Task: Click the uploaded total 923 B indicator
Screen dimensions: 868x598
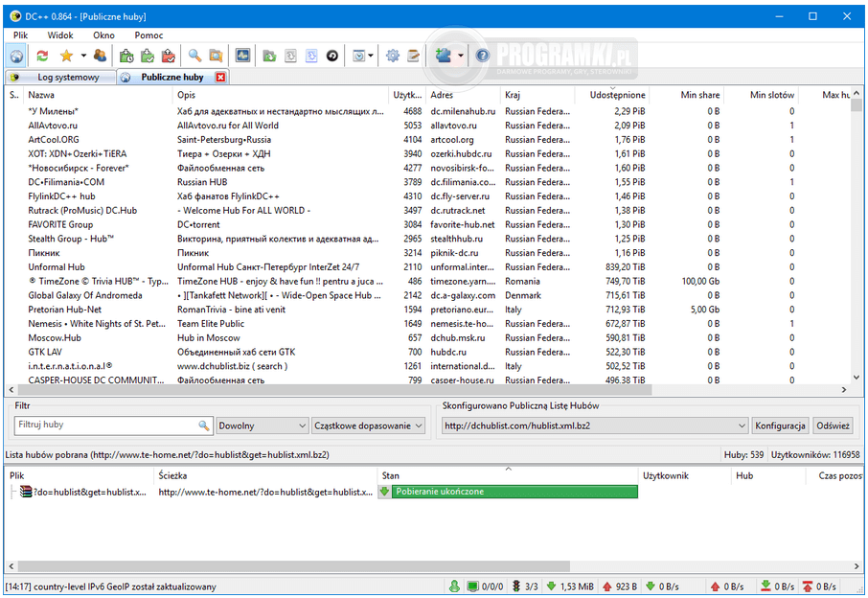Action: (620, 586)
